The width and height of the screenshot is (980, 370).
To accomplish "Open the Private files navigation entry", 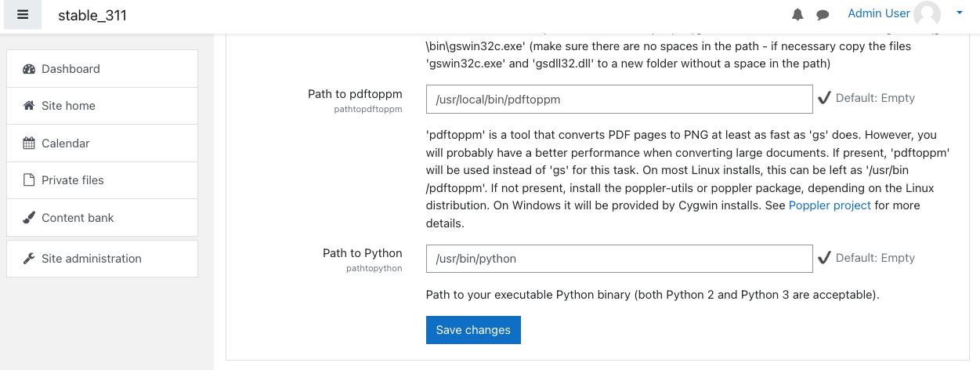I will [102, 180].
